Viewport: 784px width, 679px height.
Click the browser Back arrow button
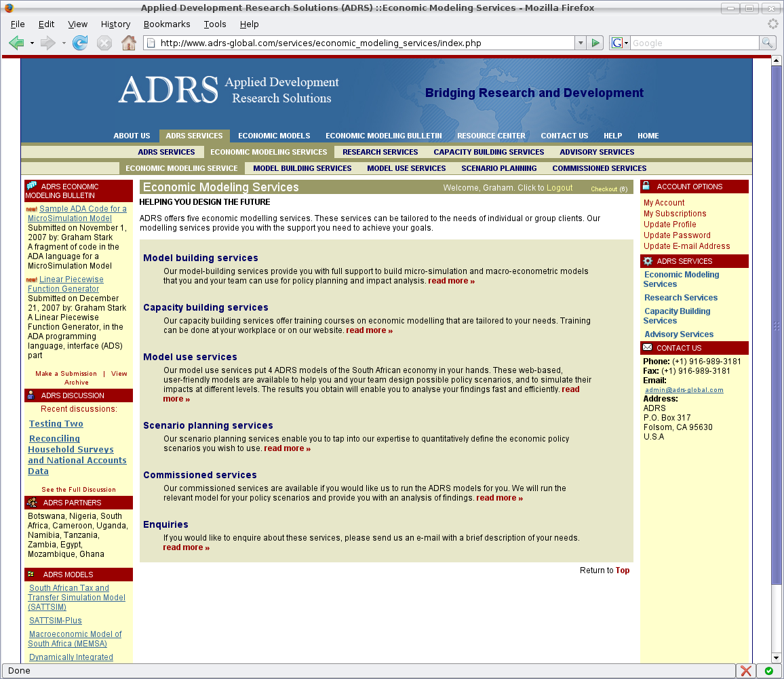coord(16,43)
